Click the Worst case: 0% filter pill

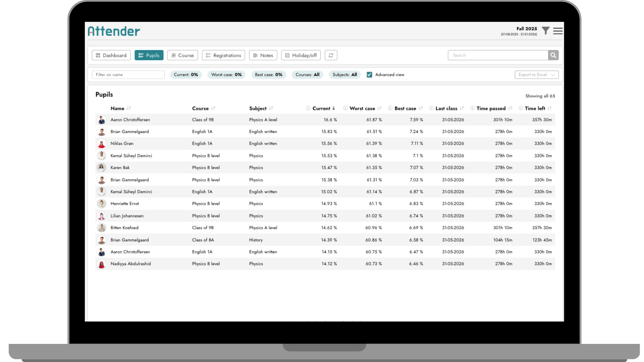(226, 75)
